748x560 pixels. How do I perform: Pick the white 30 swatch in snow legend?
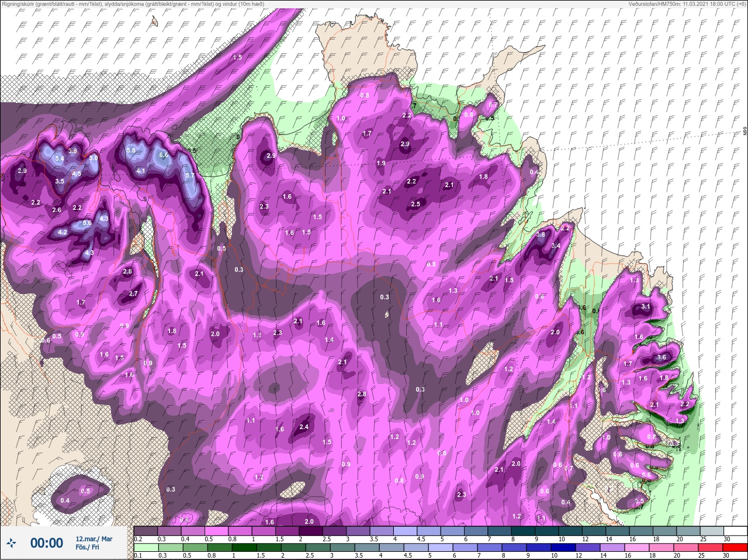pos(735,531)
